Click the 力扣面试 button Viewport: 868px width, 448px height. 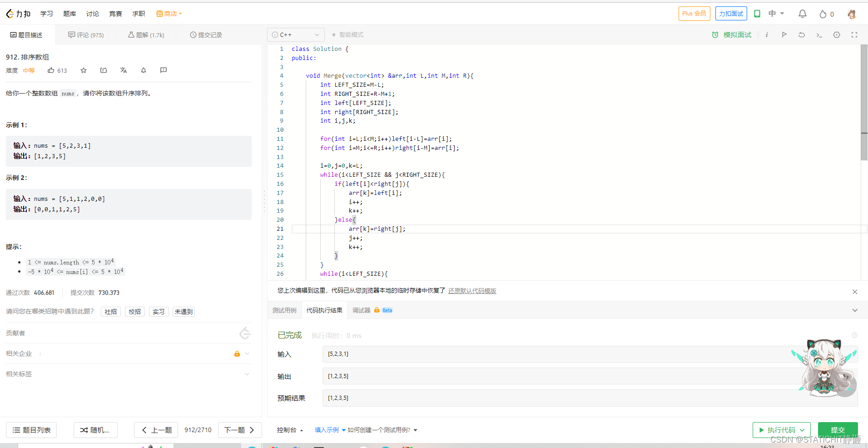click(x=731, y=14)
